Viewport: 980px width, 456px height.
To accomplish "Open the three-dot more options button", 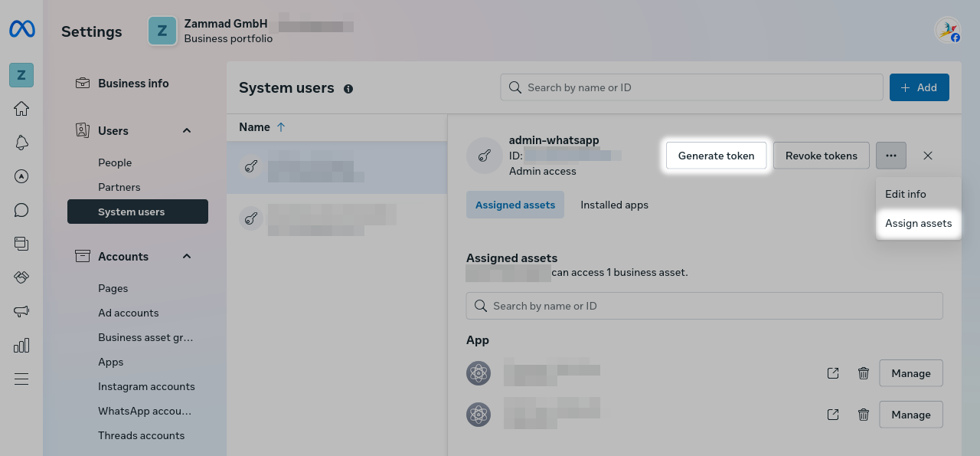I will click(x=891, y=156).
